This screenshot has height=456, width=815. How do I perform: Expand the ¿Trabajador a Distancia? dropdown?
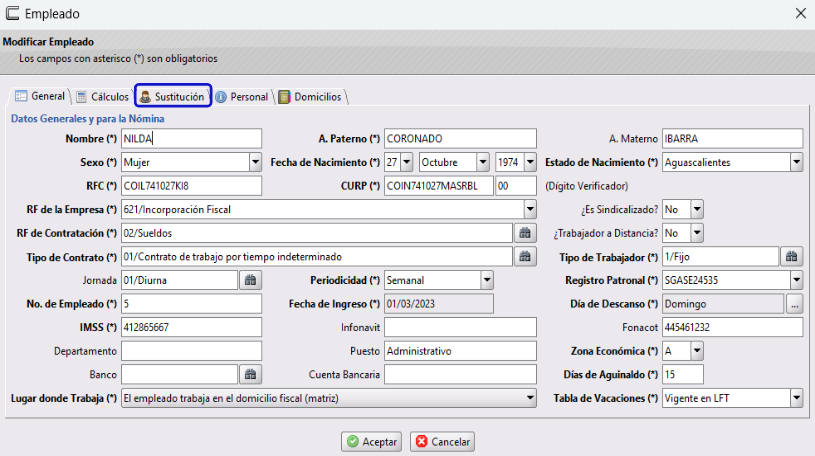tap(697, 233)
